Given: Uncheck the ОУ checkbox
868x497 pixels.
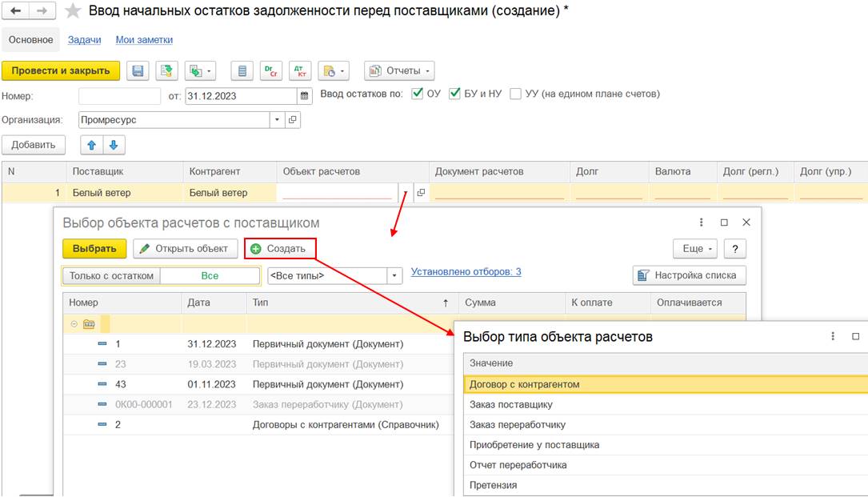Looking at the screenshot, I should (417, 94).
